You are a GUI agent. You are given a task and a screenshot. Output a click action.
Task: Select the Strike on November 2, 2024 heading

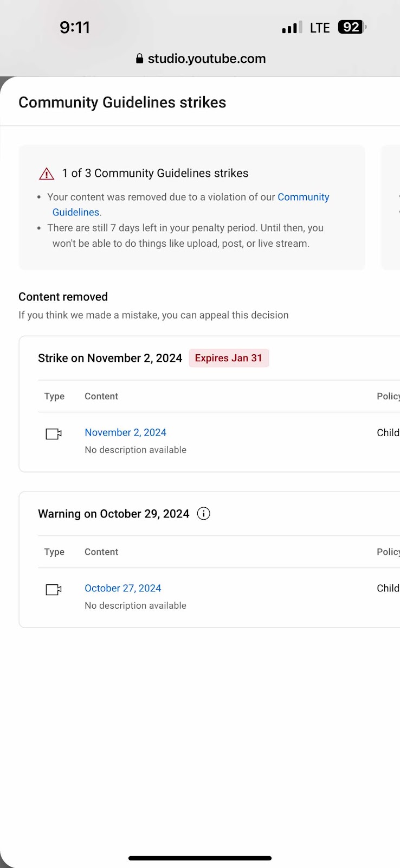[x=110, y=358]
